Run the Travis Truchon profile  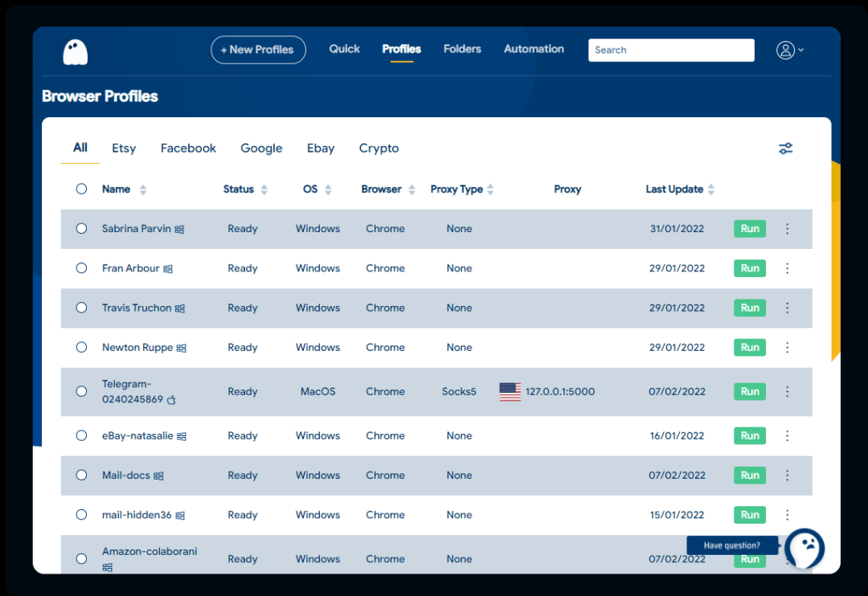[750, 308]
